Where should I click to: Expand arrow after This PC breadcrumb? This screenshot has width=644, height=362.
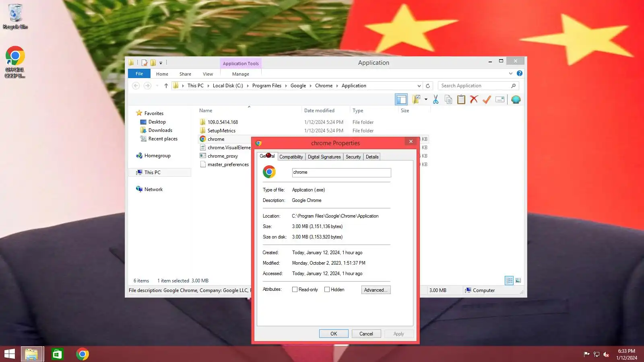coord(208,86)
